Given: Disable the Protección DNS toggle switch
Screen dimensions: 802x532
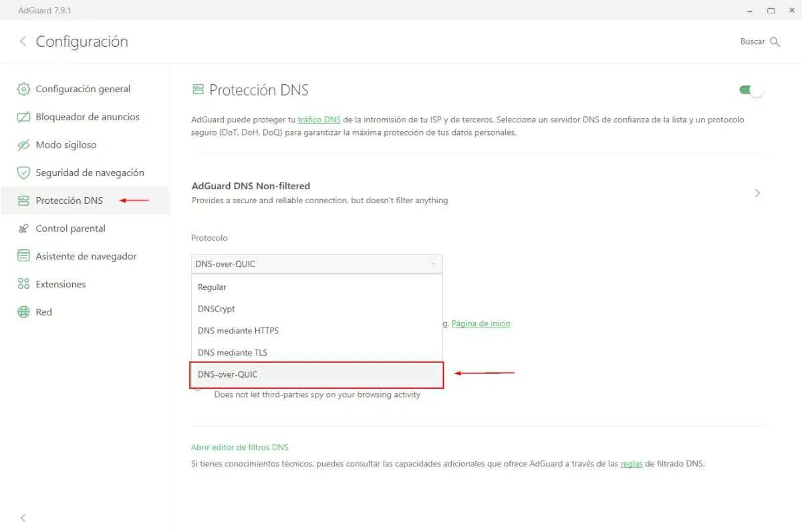Looking at the screenshot, I should [x=751, y=90].
